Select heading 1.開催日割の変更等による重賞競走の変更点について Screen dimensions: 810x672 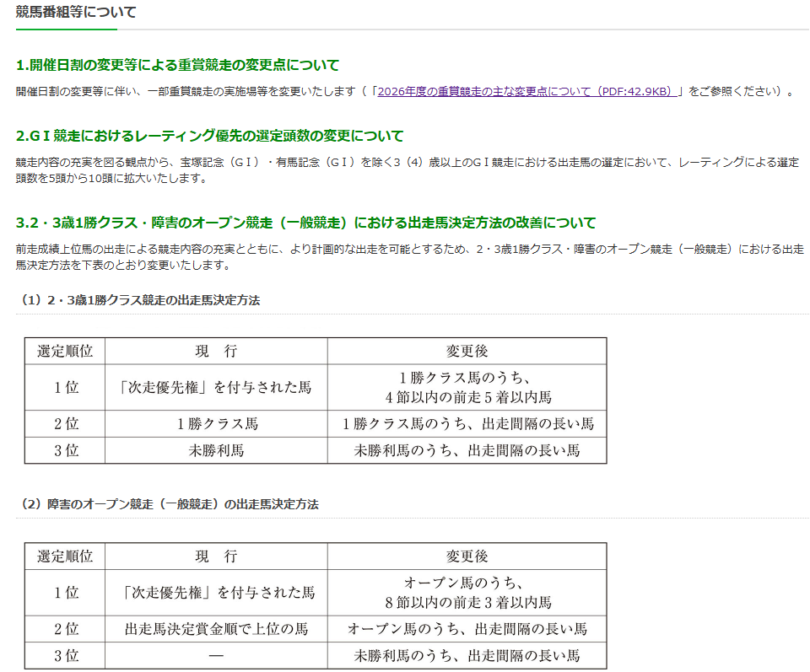[x=178, y=65]
